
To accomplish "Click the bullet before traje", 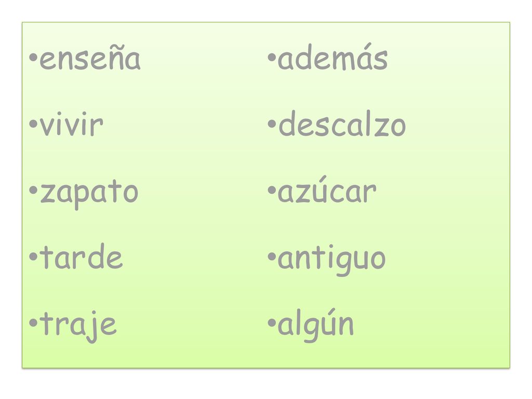I will point(33,323).
